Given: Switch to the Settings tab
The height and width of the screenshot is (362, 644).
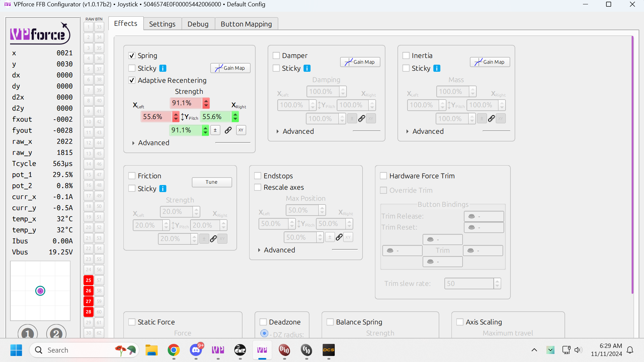Looking at the screenshot, I should tap(162, 24).
